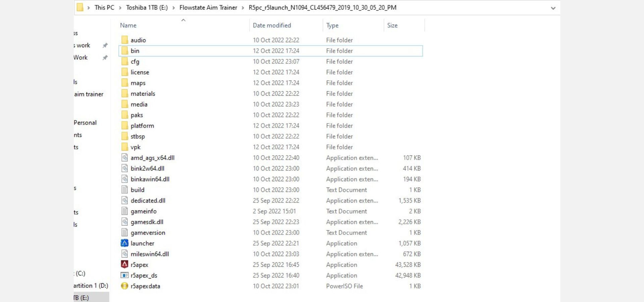The width and height of the screenshot is (644, 302).
Task: Click the bink2w64.dll file icon
Action: [124, 168]
